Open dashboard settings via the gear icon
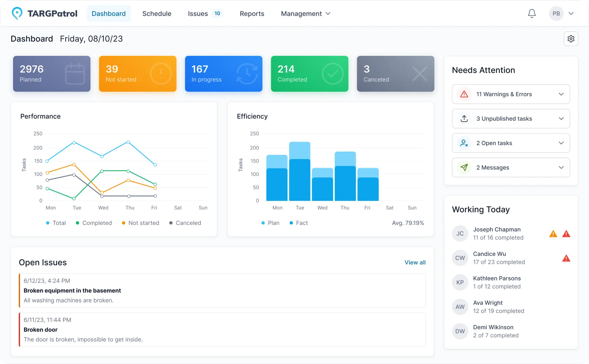 (x=571, y=39)
